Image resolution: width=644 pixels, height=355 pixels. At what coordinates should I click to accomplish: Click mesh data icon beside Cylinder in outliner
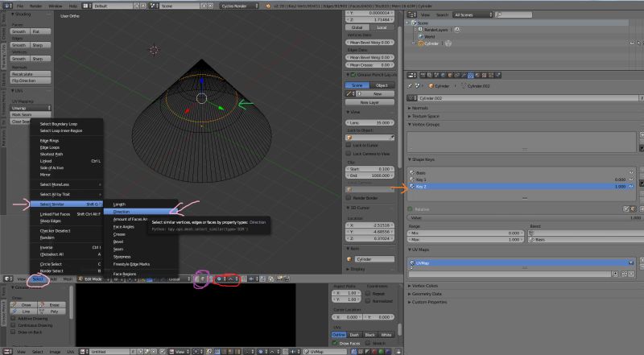pyautogui.click(x=448, y=43)
